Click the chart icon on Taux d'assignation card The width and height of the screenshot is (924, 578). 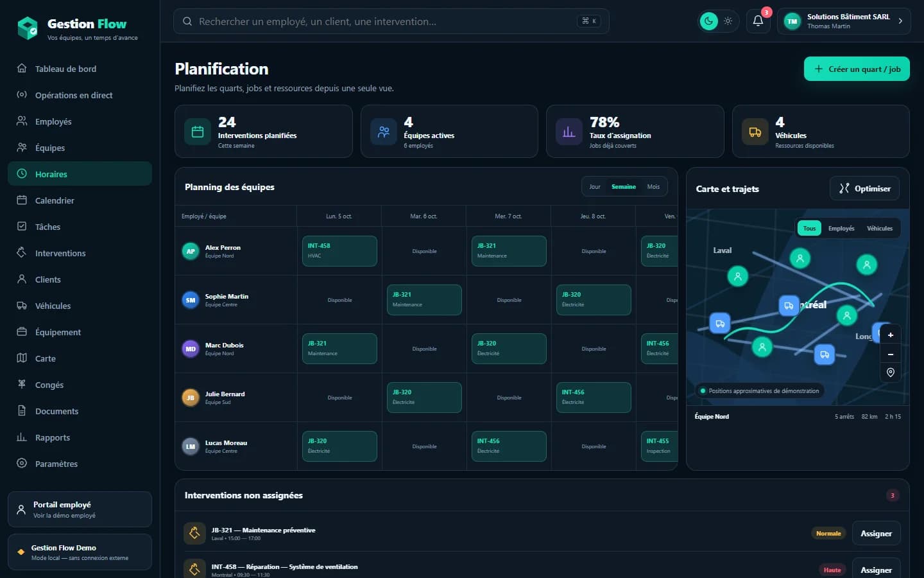tap(569, 132)
